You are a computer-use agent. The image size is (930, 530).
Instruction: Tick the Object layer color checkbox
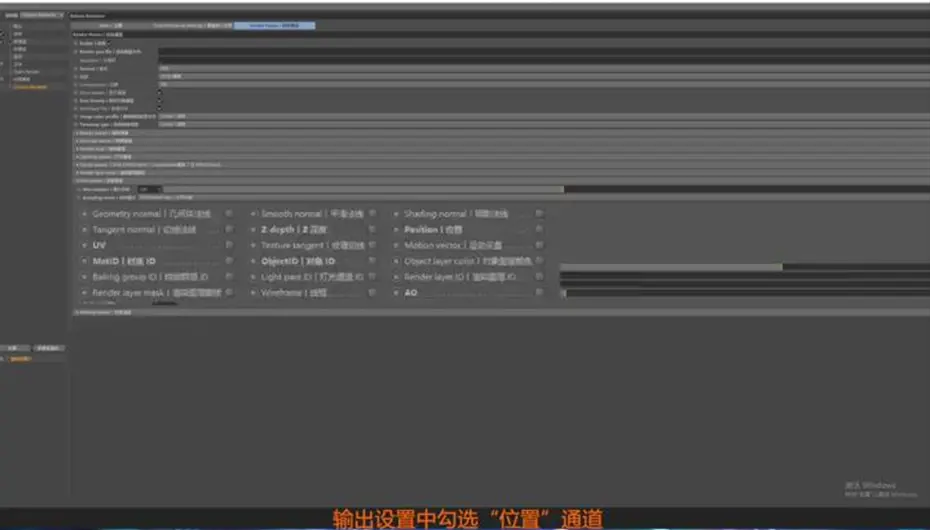click(539, 260)
